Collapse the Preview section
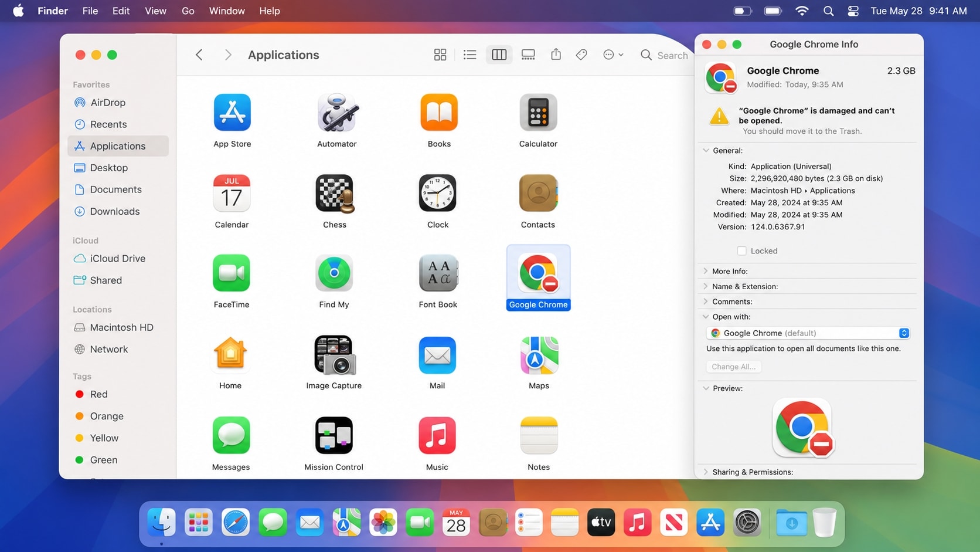Viewport: 980px width, 552px height. pyautogui.click(x=706, y=388)
